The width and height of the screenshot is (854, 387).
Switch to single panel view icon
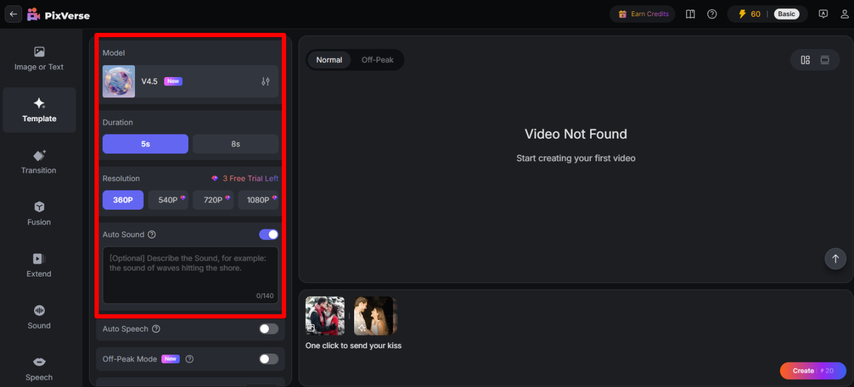point(825,60)
